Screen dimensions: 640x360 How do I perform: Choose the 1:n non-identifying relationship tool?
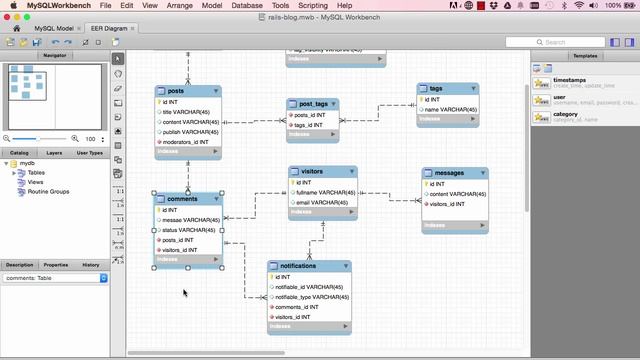118,203
